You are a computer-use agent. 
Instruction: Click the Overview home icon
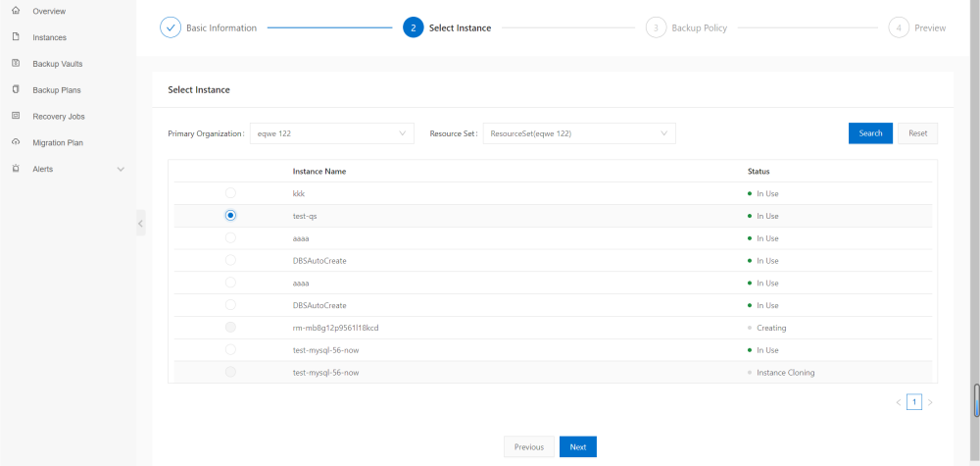pyautogui.click(x=17, y=11)
